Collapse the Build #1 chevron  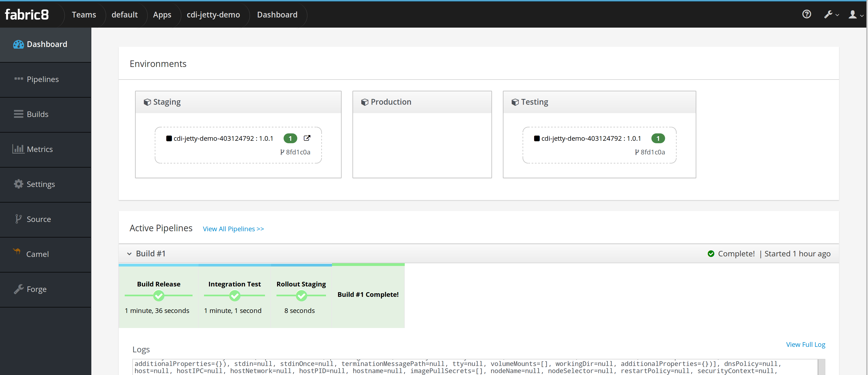pos(129,254)
